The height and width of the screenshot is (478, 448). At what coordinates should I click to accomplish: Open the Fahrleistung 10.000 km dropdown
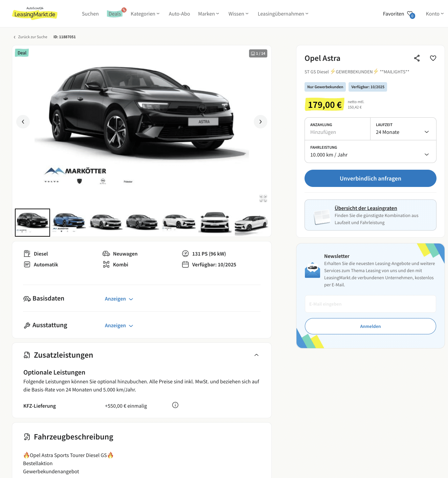(371, 151)
